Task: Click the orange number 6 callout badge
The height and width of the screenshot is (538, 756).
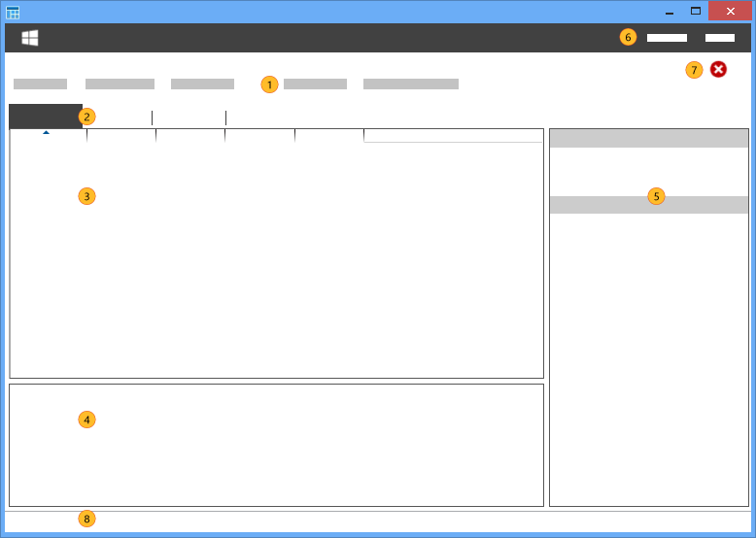Action: pyautogui.click(x=628, y=38)
